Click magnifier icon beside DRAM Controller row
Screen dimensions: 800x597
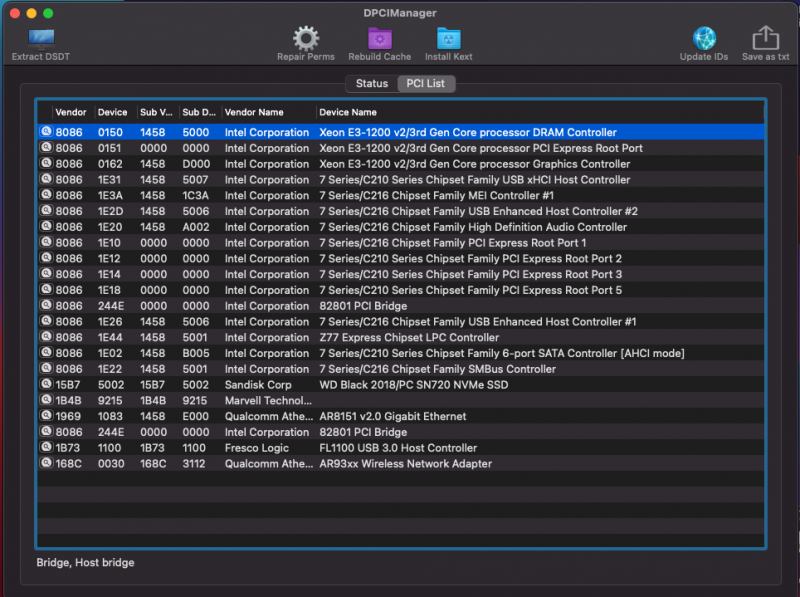pyautogui.click(x=45, y=132)
